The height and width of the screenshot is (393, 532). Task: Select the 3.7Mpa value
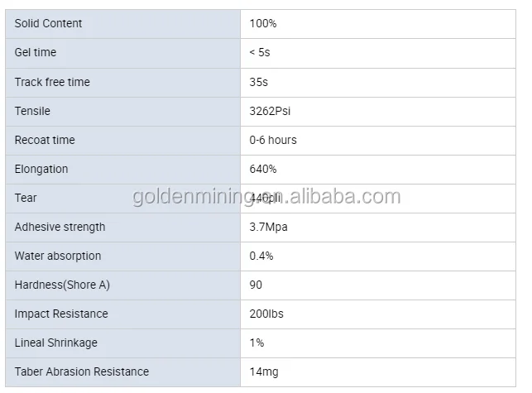click(269, 227)
